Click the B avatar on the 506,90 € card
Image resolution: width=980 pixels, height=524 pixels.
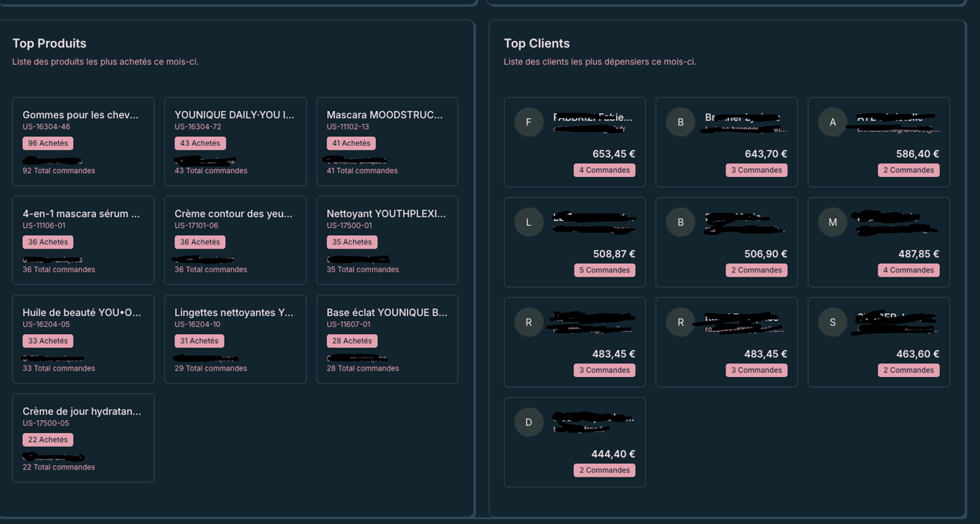pos(681,222)
